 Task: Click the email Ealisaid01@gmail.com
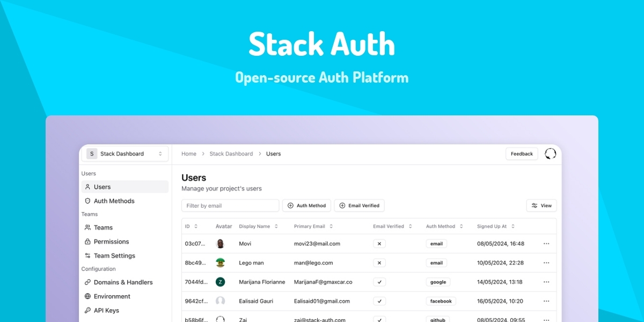point(322,301)
